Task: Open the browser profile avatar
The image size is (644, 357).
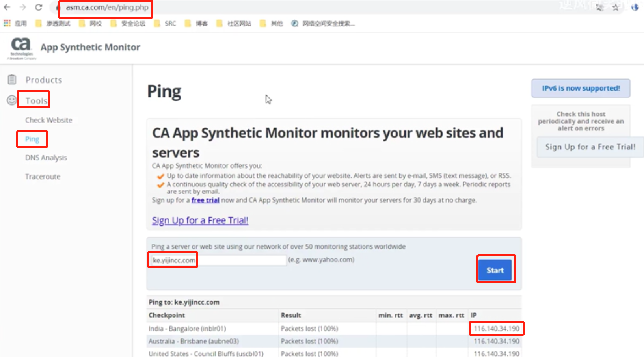Action: pos(635,7)
